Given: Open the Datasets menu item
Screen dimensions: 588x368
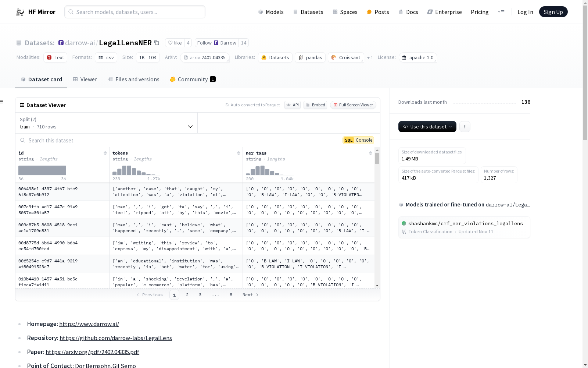Looking at the screenshot, I should pyautogui.click(x=308, y=12).
